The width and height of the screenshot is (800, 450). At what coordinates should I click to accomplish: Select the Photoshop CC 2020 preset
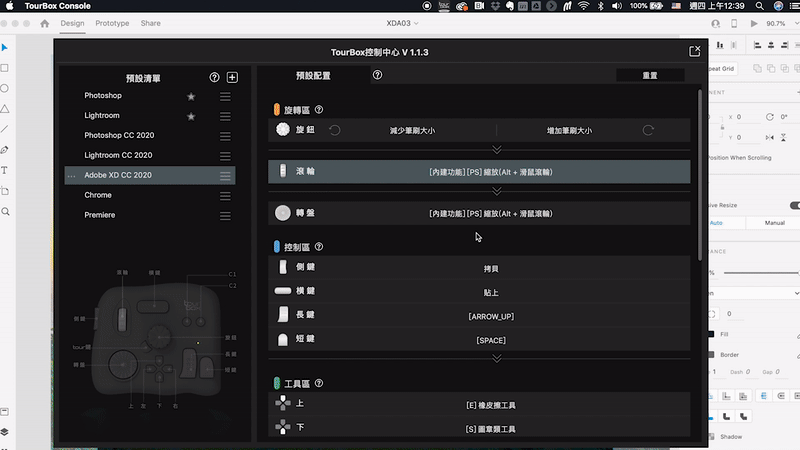click(x=119, y=135)
